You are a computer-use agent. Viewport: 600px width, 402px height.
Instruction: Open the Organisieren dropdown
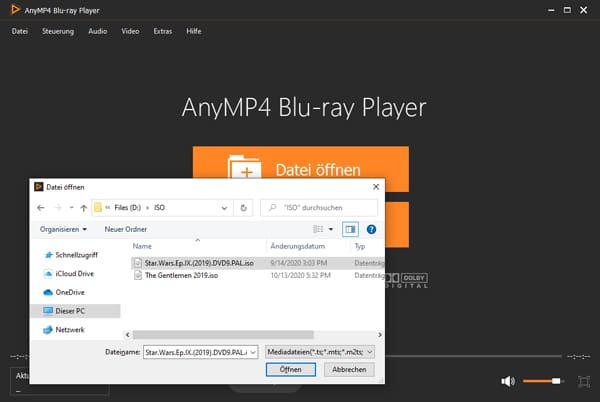tap(63, 229)
